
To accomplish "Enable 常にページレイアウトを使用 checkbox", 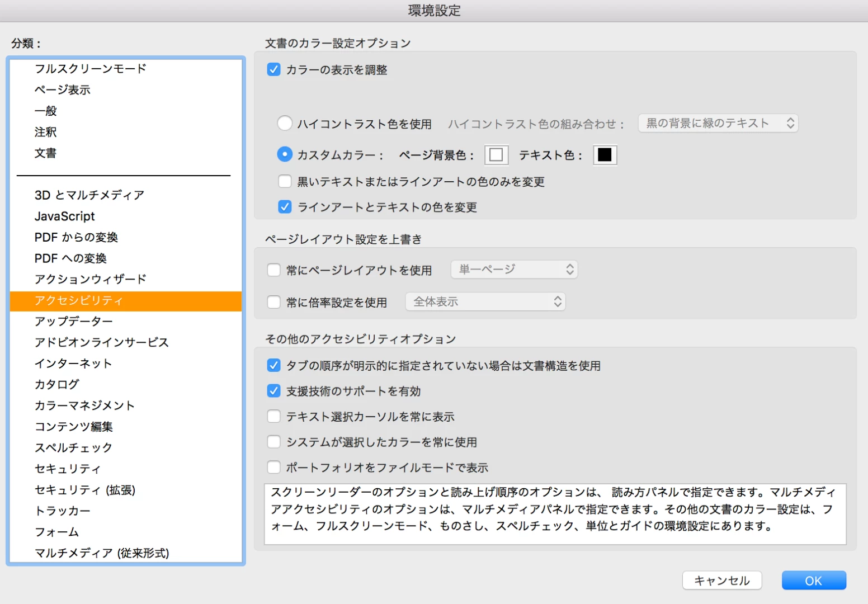I will point(273,270).
